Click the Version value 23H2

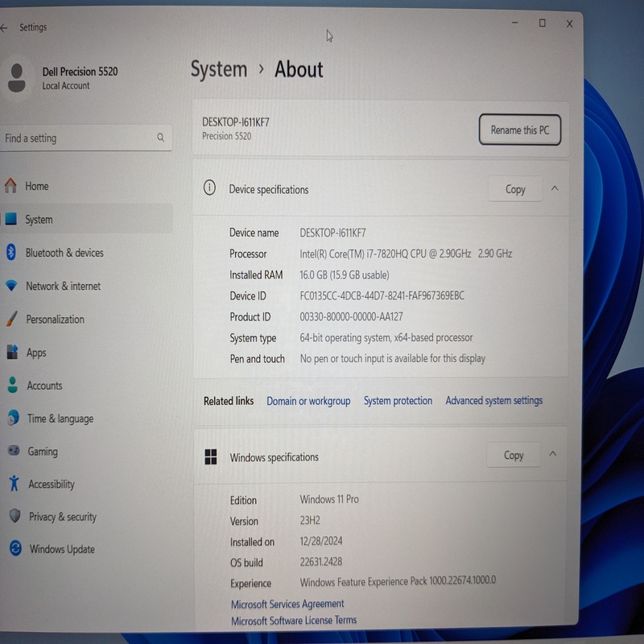coord(310,520)
